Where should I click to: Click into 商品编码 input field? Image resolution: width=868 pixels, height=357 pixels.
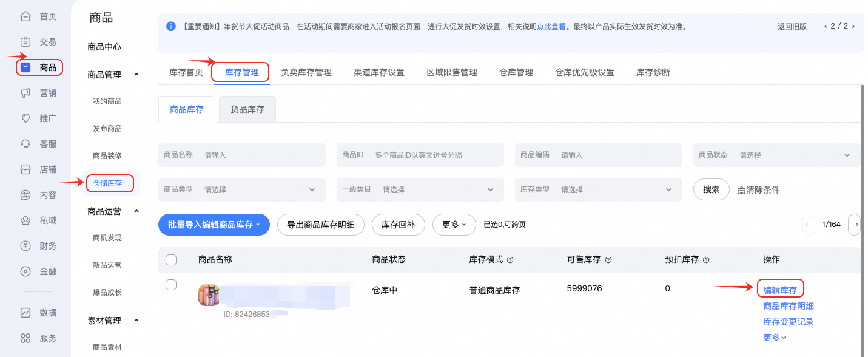click(x=599, y=155)
